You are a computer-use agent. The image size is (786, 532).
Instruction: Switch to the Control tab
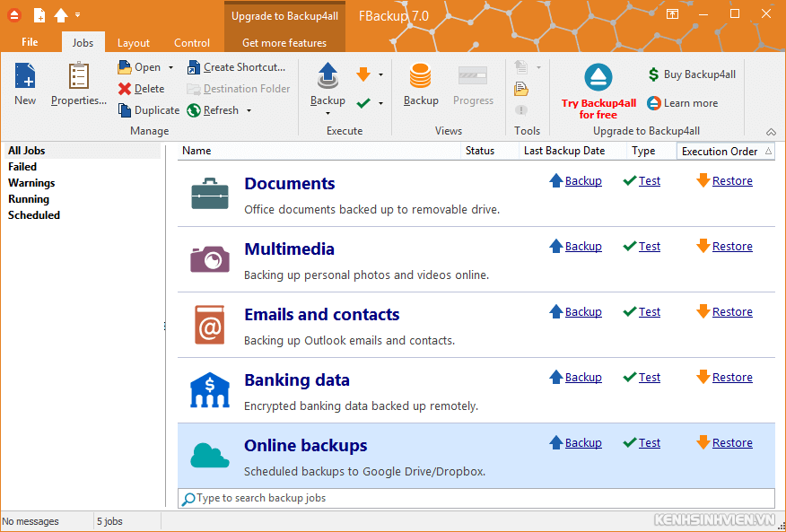click(x=192, y=43)
